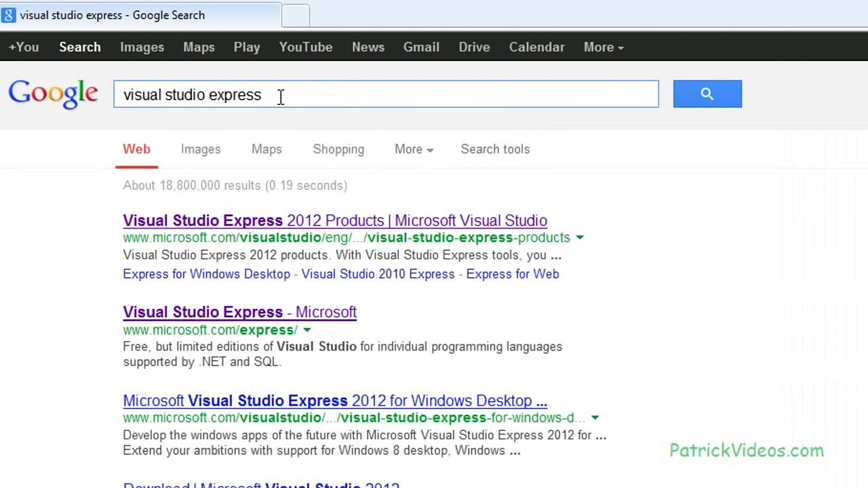The image size is (868, 488).
Task: Follow the 'Express for Windows Desktop' sitelink
Action: [206, 274]
